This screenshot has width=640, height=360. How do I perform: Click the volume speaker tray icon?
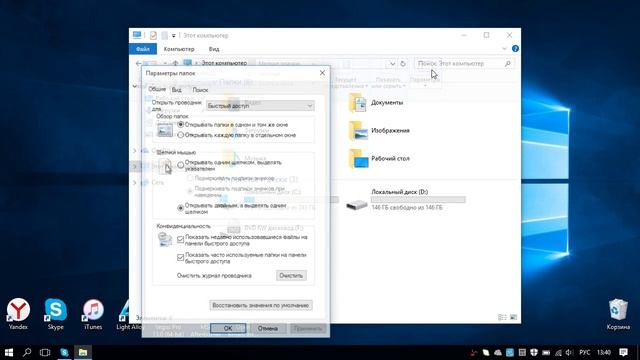click(x=569, y=353)
